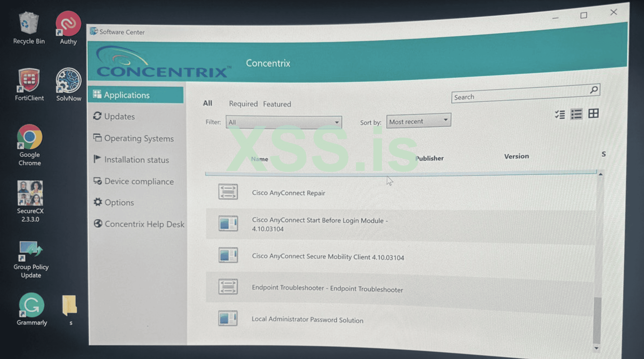Select the Featured tab

click(x=277, y=104)
